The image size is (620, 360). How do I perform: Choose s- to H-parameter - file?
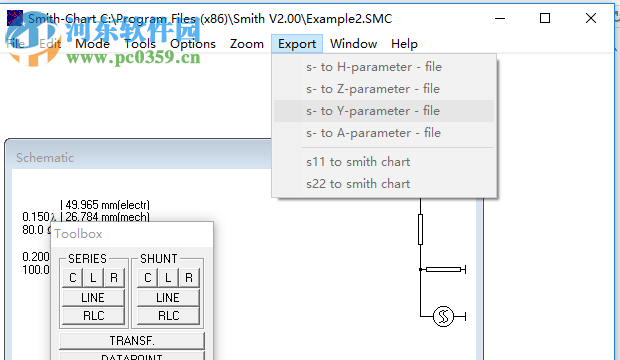point(384,67)
